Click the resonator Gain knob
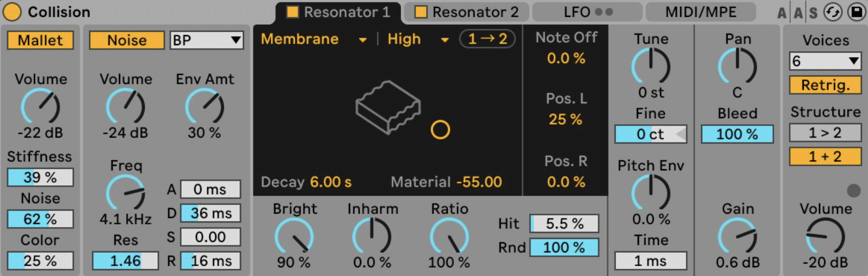 [737, 236]
